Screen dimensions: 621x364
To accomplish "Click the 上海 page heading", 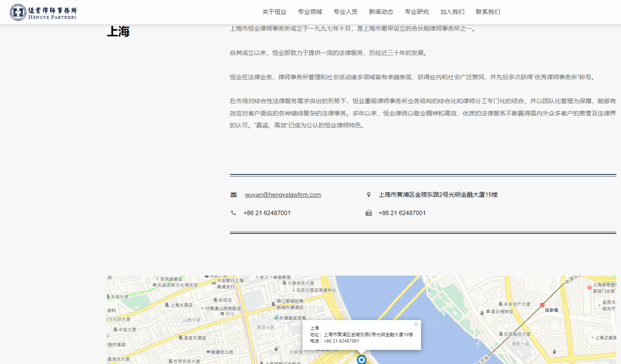I will tap(118, 31).
